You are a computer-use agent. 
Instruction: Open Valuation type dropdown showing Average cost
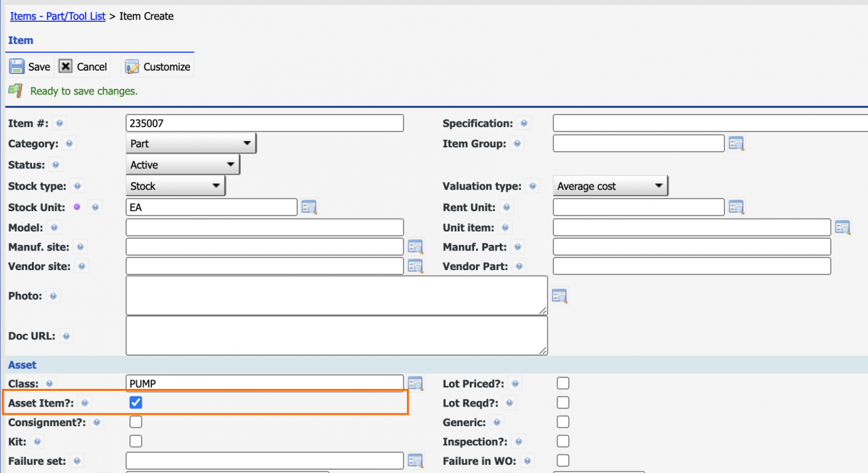[x=610, y=186]
